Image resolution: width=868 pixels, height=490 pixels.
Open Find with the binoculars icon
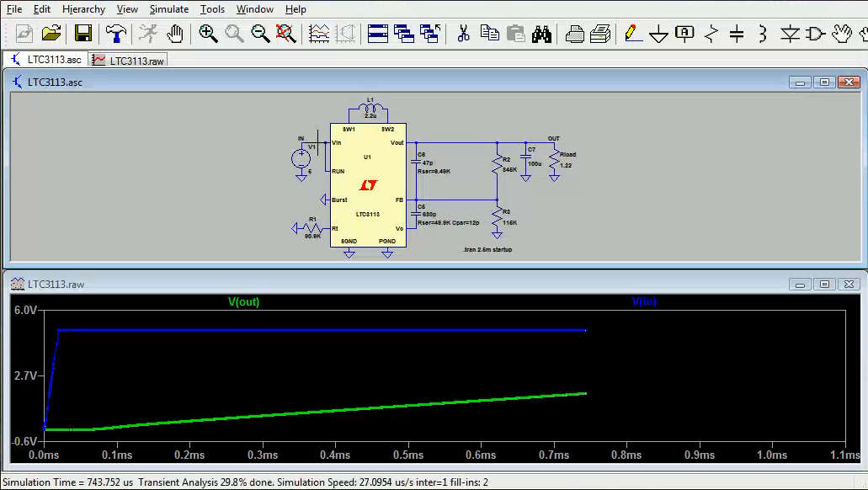(541, 34)
